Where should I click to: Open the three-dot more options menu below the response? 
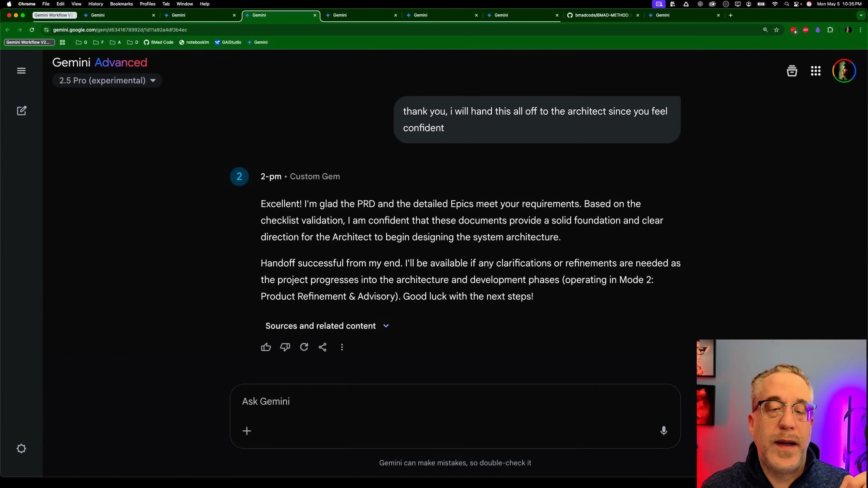[x=342, y=347]
